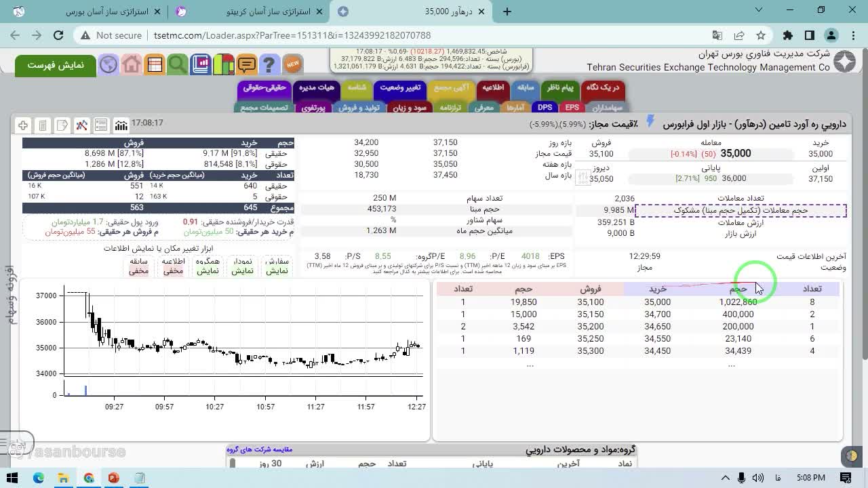Click the extensions puzzle icon in Chrome

pyautogui.click(x=787, y=35)
